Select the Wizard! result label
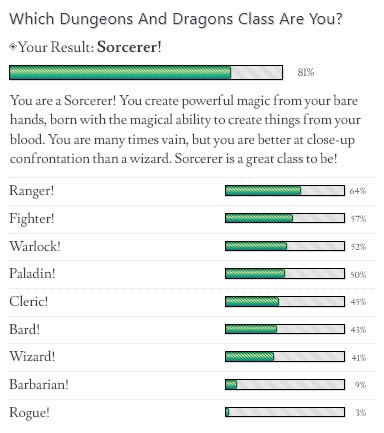 pos(32,357)
